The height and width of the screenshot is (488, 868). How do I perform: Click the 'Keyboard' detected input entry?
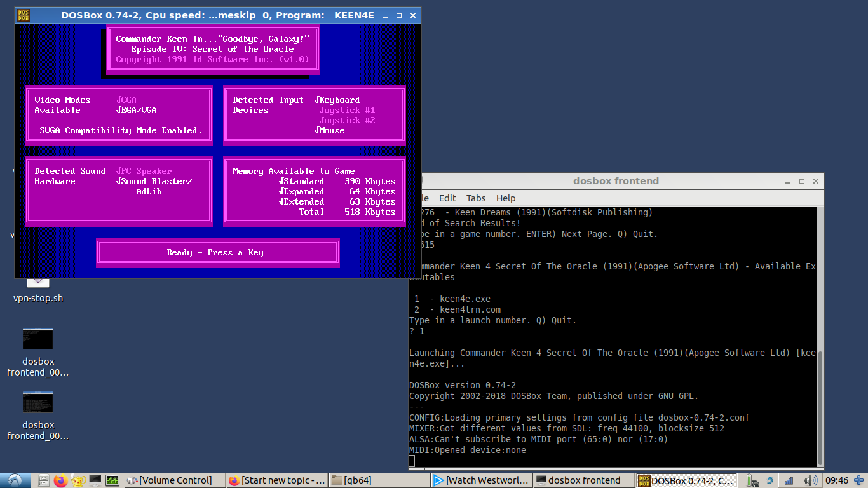pyautogui.click(x=337, y=100)
